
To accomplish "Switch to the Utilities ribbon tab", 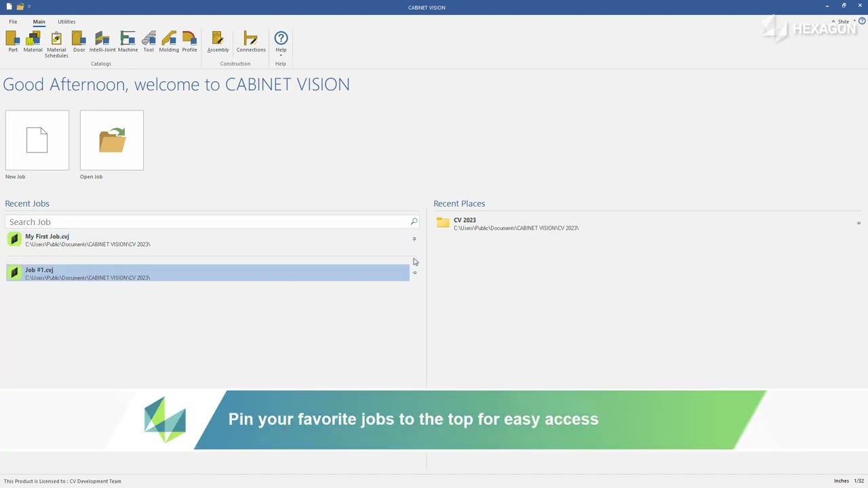I will pyautogui.click(x=66, y=22).
